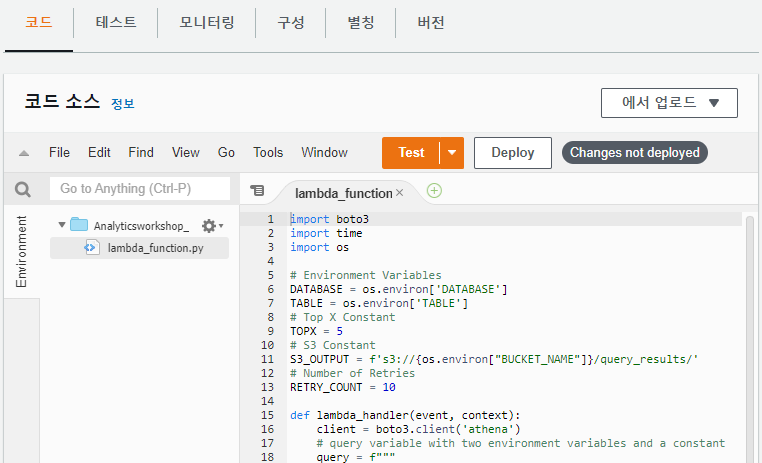Click the 정보 info link
Viewport: 762px width, 463px height.
[x=122, y=103]
